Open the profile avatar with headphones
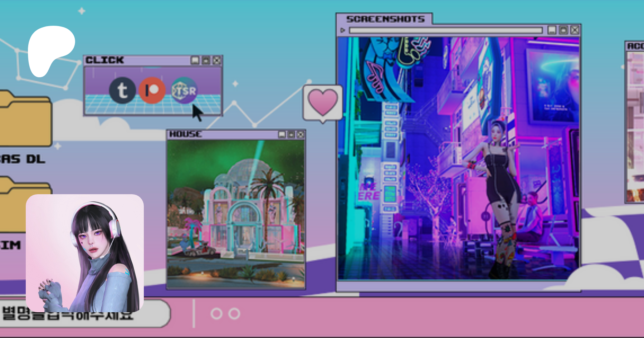The height and width of the screenshot is (338, 644). tap(85, 253)
